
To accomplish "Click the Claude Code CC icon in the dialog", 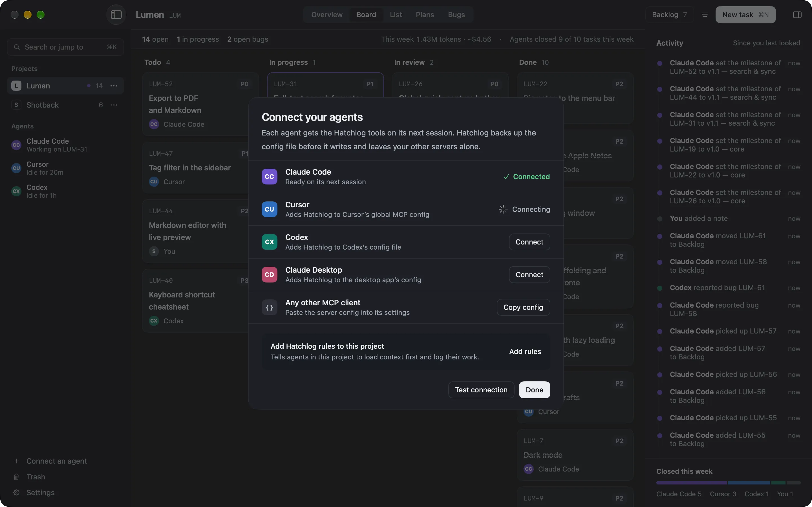I will [x=270, y=177].
